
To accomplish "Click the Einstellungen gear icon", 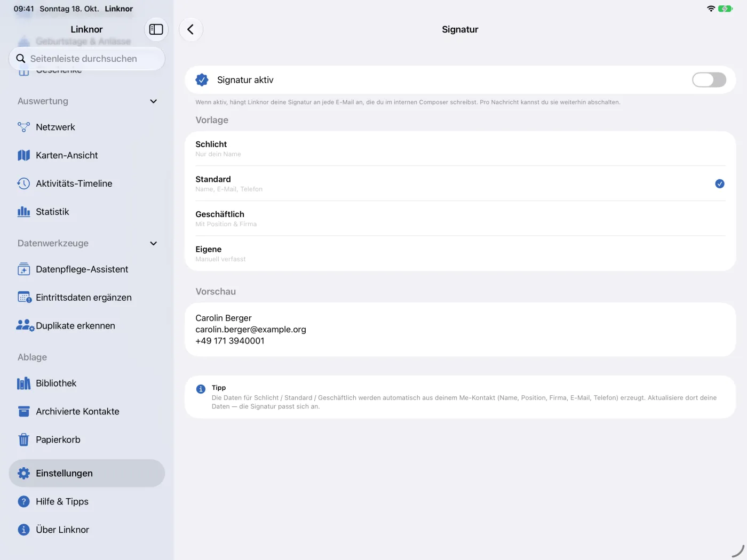I will pyautogui.click(x=23, y=474).
